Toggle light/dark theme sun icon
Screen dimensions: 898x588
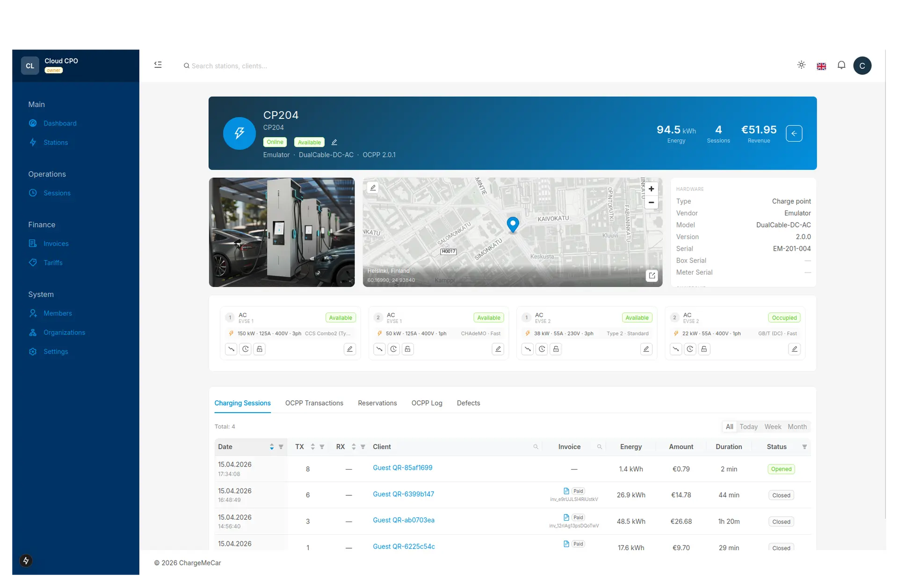pos(801,65)
